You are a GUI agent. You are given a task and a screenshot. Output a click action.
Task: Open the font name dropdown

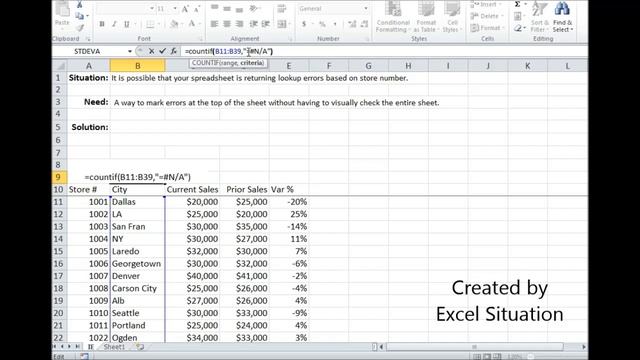(x=151, y=9)
